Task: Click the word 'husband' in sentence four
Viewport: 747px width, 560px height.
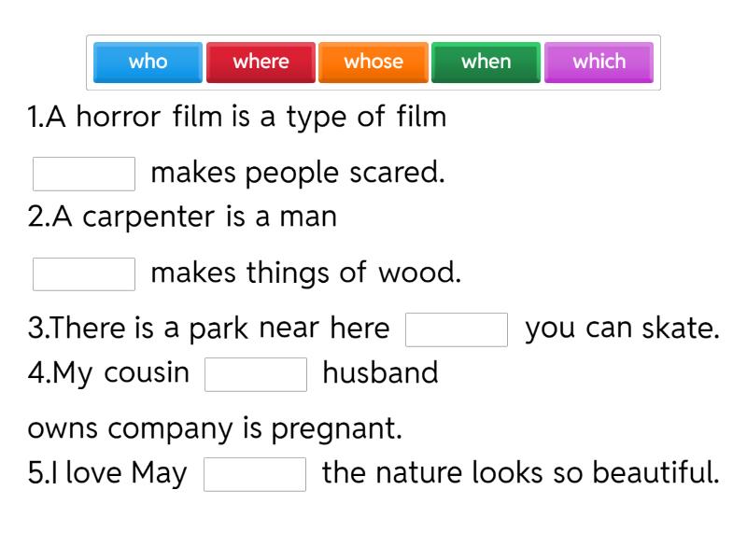Action: pyautogui.click(x=380, y=372)
